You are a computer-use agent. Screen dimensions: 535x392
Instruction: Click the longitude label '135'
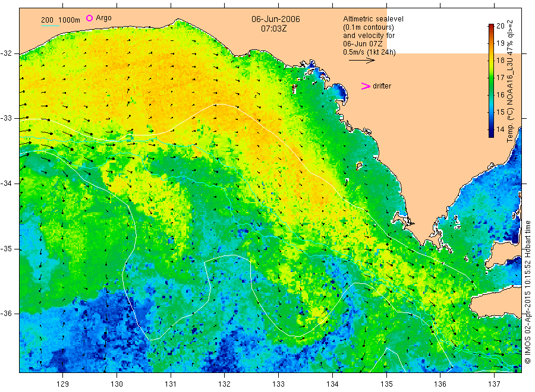(x=386, y=384)
